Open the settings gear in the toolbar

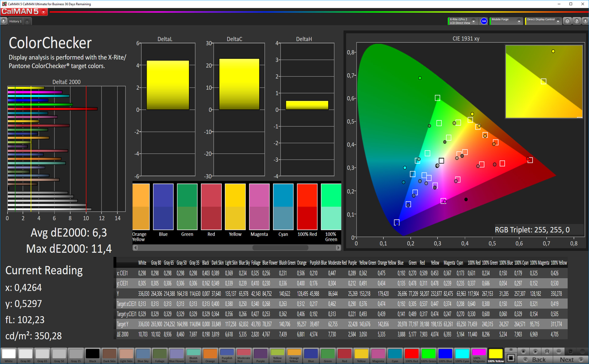coord(567,21)
